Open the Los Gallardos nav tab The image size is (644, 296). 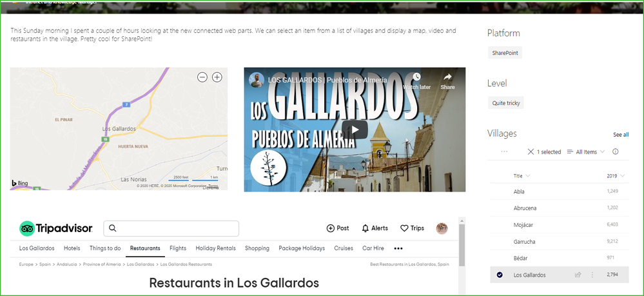click(x=37, y=248)
